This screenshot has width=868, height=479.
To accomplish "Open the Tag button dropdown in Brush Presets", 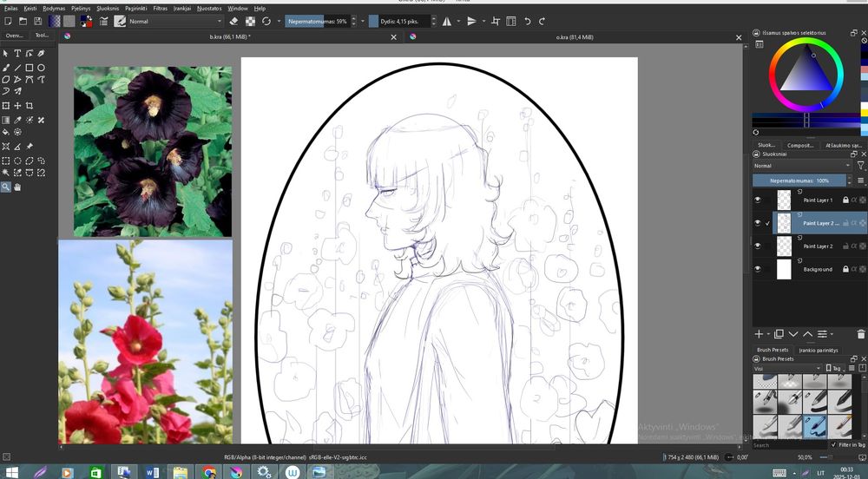I will pyautogui.click(x=835, y=369).
